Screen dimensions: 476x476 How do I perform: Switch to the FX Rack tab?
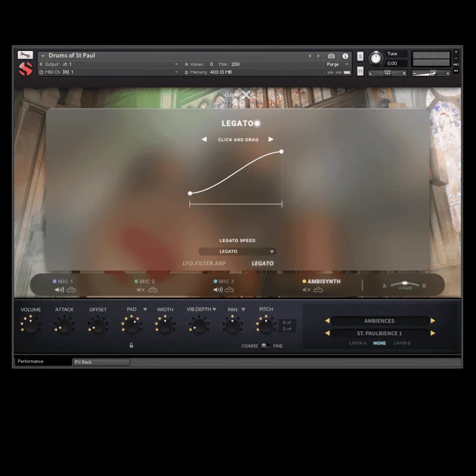101,362
